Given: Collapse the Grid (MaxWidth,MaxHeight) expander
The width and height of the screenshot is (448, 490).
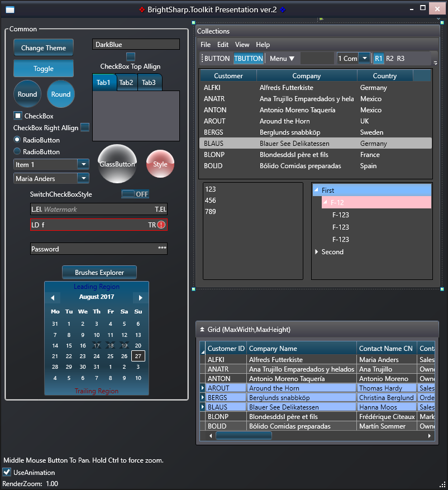Looking at the screenshot, I should [202, 330].
